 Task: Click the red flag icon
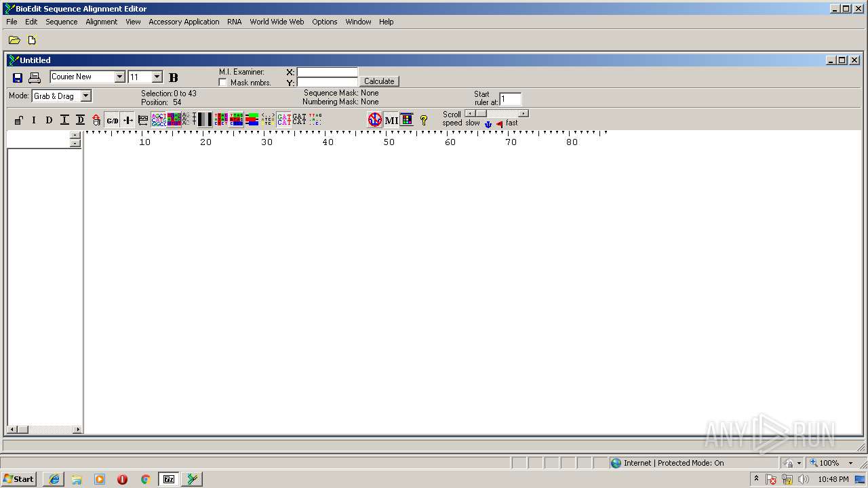(x=499, y=124)
